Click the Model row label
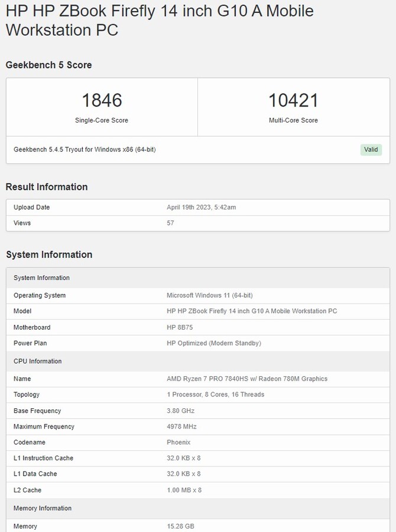 [x=22, y=311]
